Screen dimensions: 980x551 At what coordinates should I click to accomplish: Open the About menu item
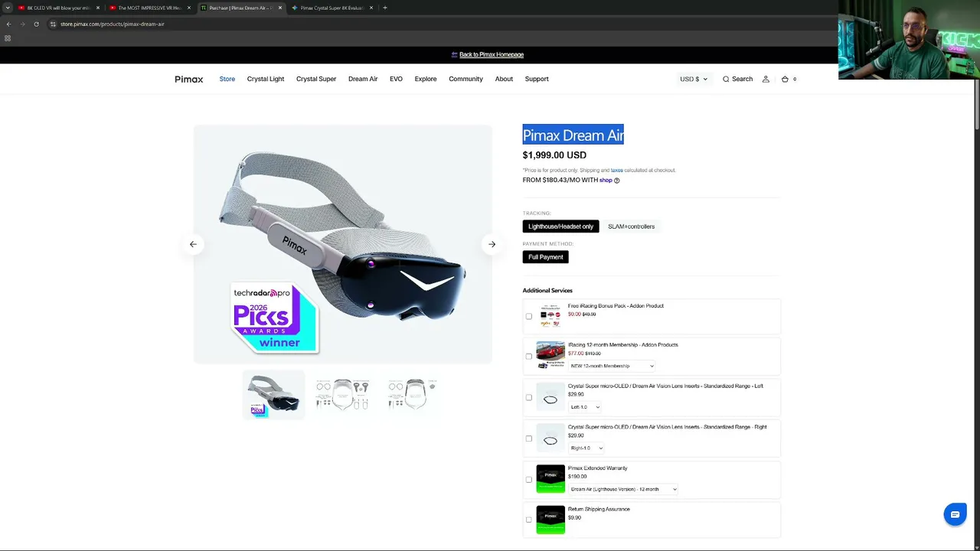(x=504, y=79)
